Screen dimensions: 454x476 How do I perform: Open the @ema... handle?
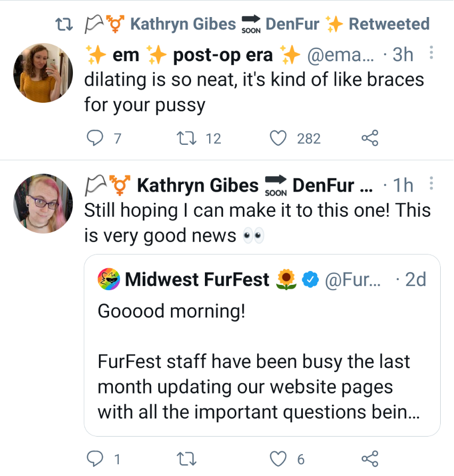coord(341,55)
